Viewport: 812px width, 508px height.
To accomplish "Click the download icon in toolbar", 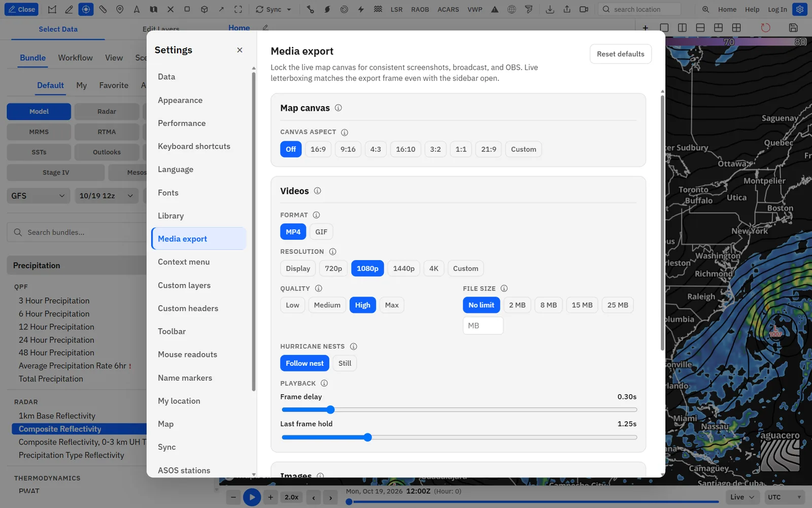I will coord(550,9).
